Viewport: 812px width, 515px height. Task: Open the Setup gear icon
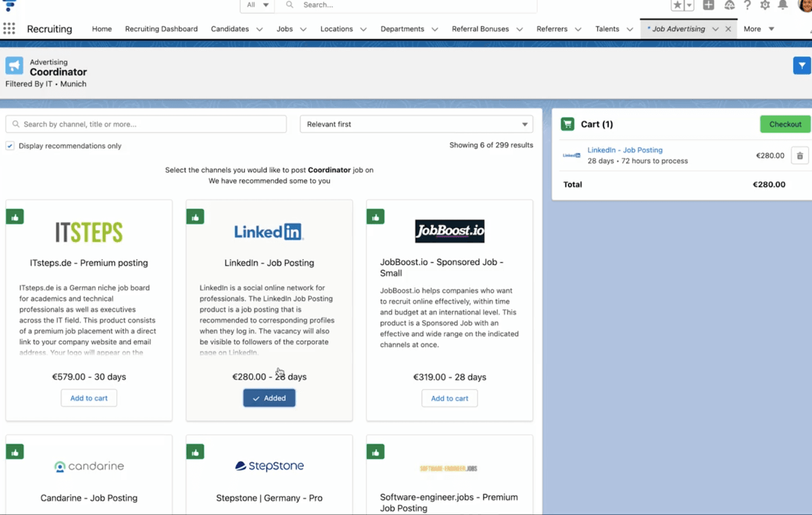click(x=765, y=5)
